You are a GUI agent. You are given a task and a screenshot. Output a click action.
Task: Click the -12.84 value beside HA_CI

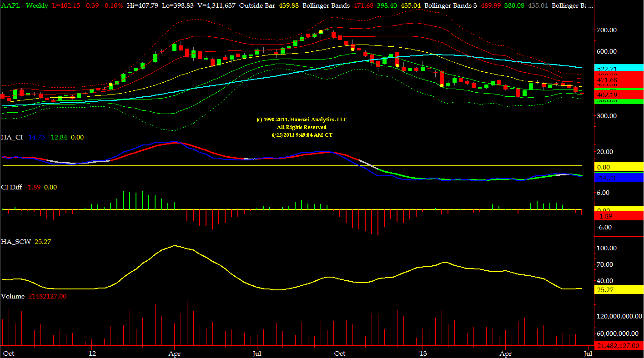pos(59,137)
